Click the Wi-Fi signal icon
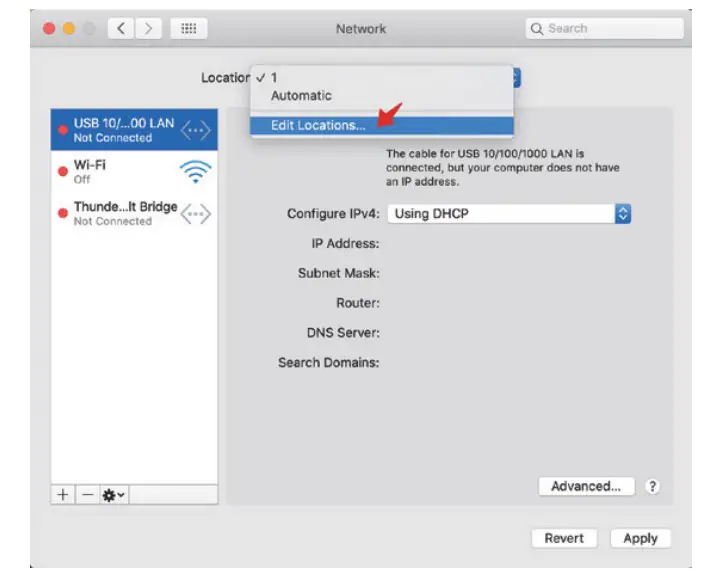 [x=195, y=172]
